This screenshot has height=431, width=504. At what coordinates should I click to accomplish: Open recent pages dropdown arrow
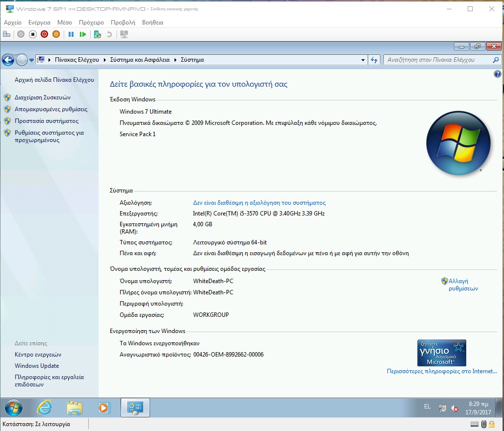(x=31, y=60)
